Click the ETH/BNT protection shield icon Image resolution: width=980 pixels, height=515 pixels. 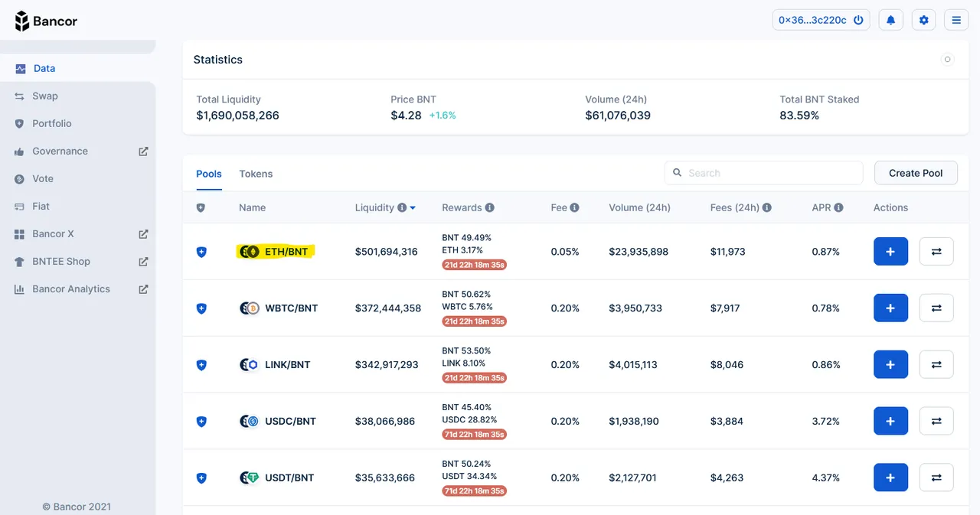click(x=201, y=252)
